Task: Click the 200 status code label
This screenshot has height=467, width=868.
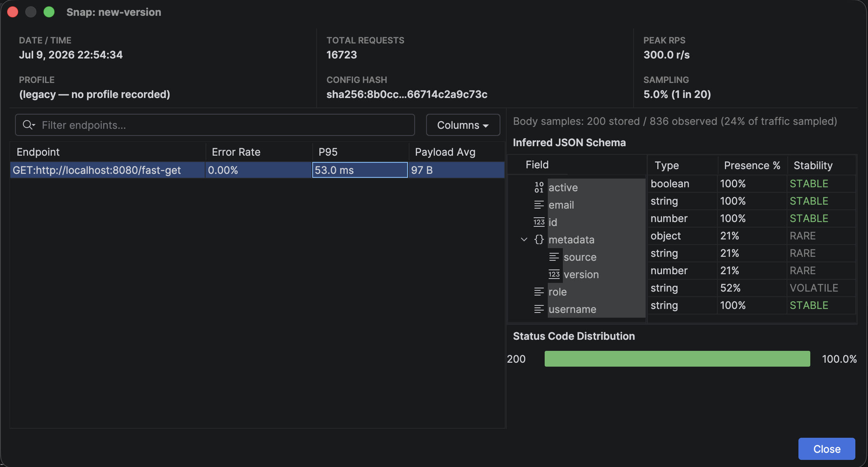Action: (x=516, y=359)
